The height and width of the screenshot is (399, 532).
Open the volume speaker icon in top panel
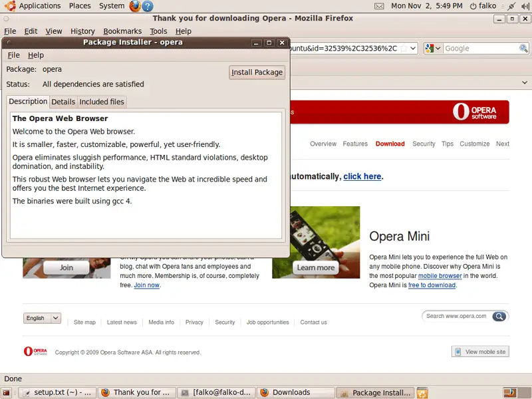coord(525,6)
